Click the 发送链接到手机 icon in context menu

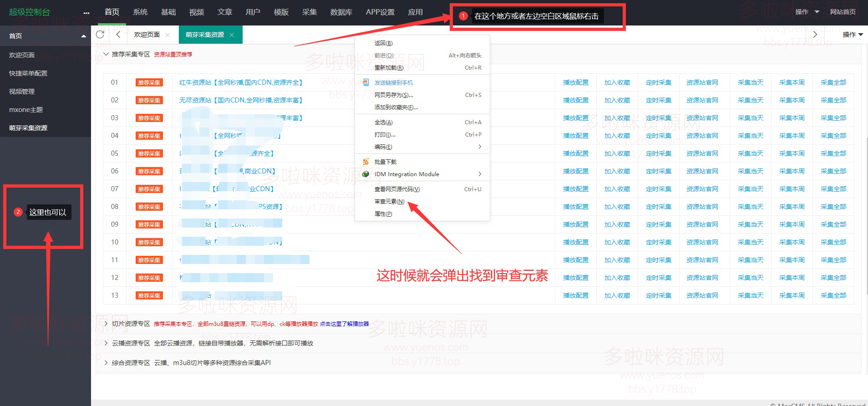point(365,82)
